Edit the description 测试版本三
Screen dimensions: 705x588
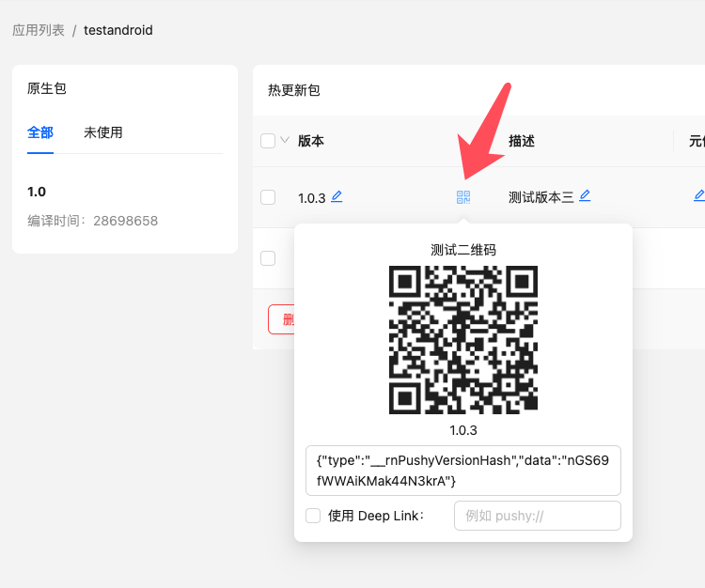click(x=585, y=196)
